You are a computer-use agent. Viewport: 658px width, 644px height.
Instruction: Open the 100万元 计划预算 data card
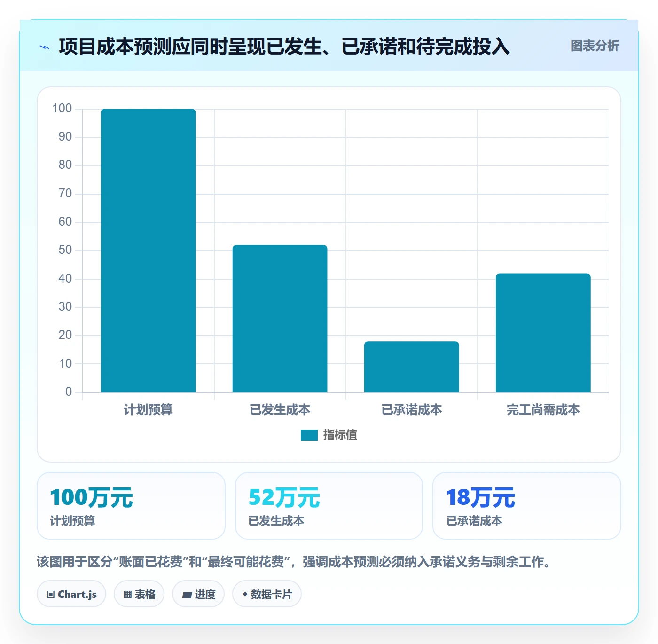coord(131,506)
